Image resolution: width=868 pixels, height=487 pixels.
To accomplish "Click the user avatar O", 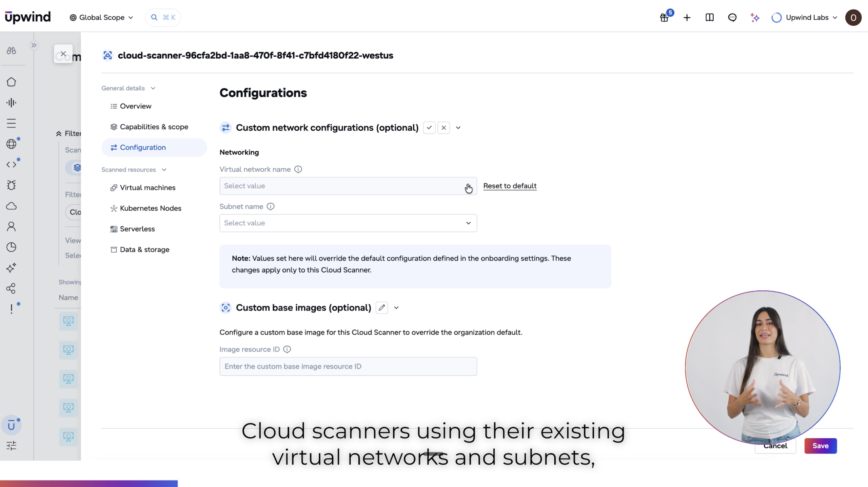I will coord(853,18).
